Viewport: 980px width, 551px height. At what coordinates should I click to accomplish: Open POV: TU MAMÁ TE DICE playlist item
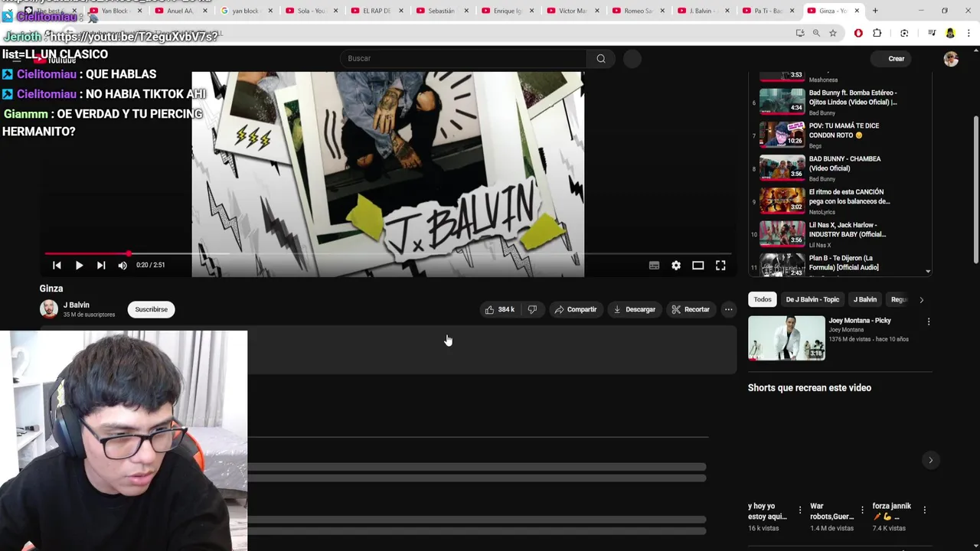pos(838,135)
